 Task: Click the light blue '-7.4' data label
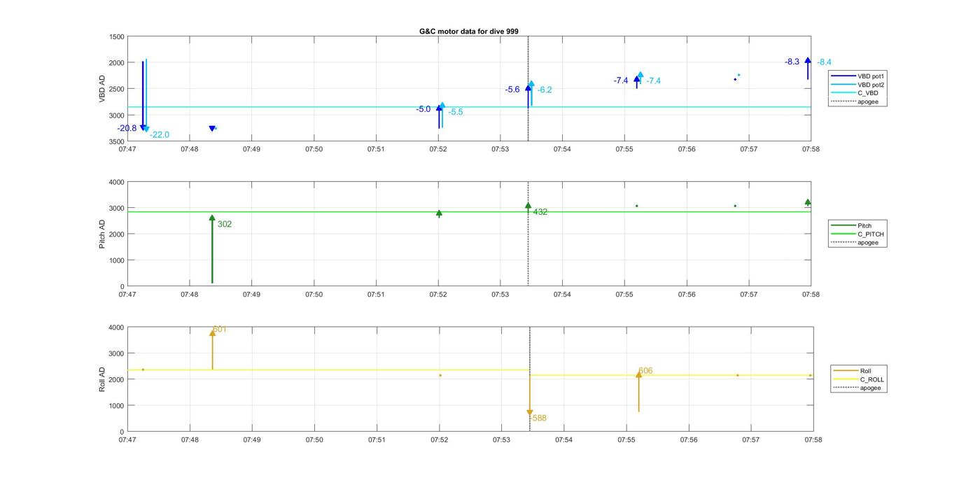point(653,81)
